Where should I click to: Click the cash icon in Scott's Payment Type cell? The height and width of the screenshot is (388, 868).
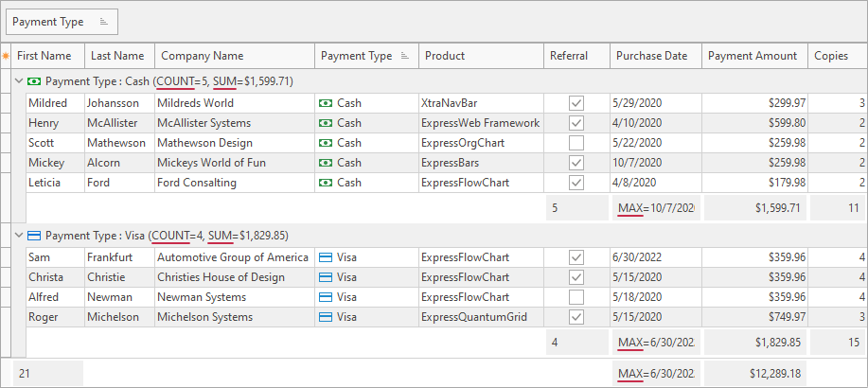326,143
